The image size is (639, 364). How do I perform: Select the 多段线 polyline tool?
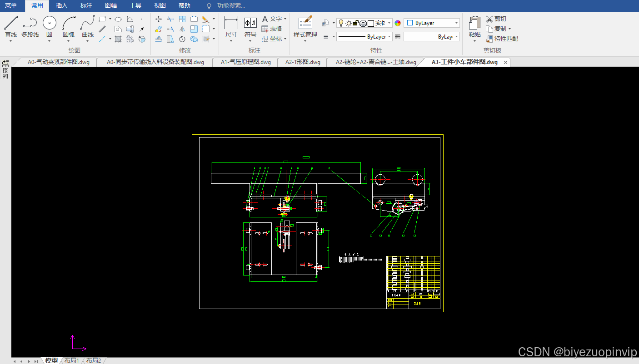point(30,27)
